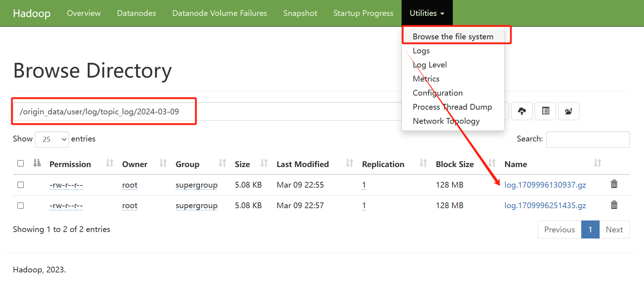Sort by the checkbox column sort icon
Viewport: 644px width, 302px height.
pos(37,163)
